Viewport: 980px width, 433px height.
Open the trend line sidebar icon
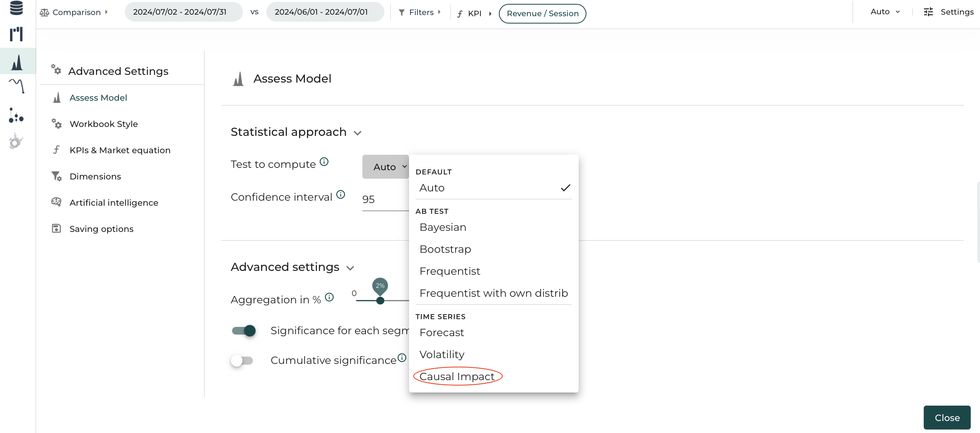(x=17, y=86)
